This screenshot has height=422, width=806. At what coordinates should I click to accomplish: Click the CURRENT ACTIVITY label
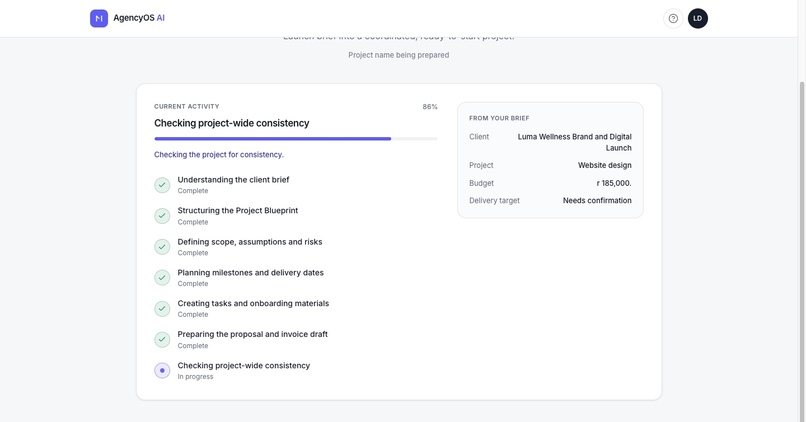click(x=187, y=106)
